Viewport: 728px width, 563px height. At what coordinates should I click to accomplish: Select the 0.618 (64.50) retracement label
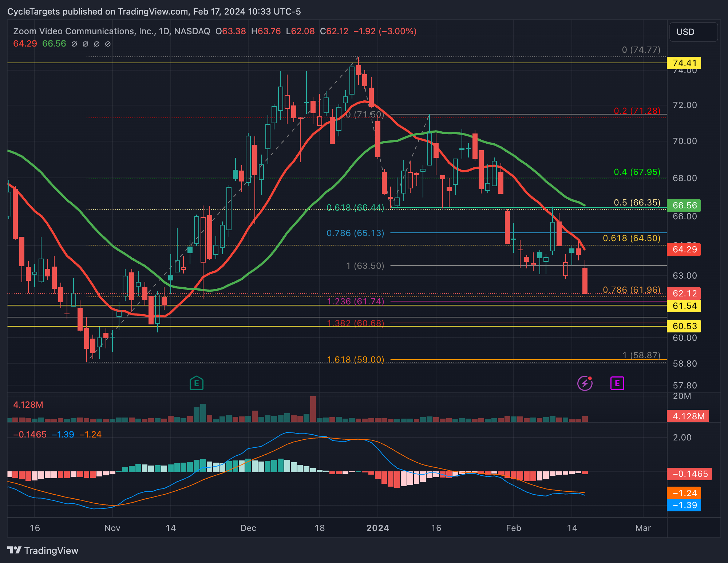click(632, 238)
